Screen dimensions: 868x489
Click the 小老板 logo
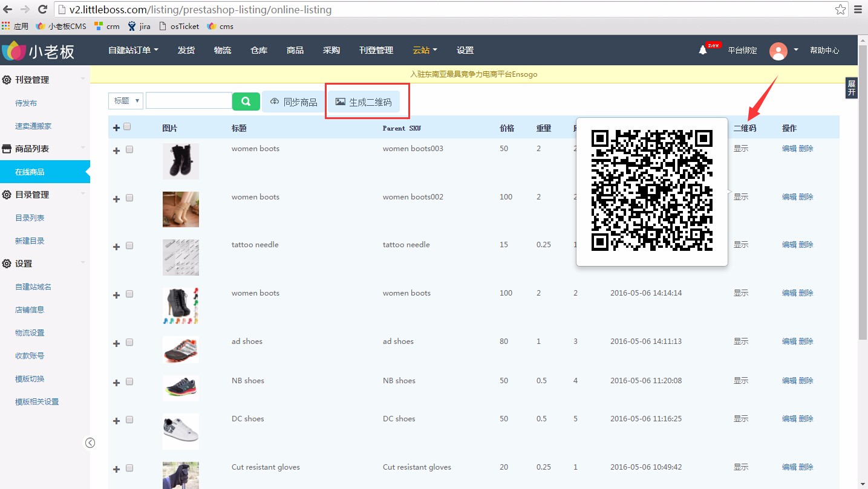click(x=38, y=51)
